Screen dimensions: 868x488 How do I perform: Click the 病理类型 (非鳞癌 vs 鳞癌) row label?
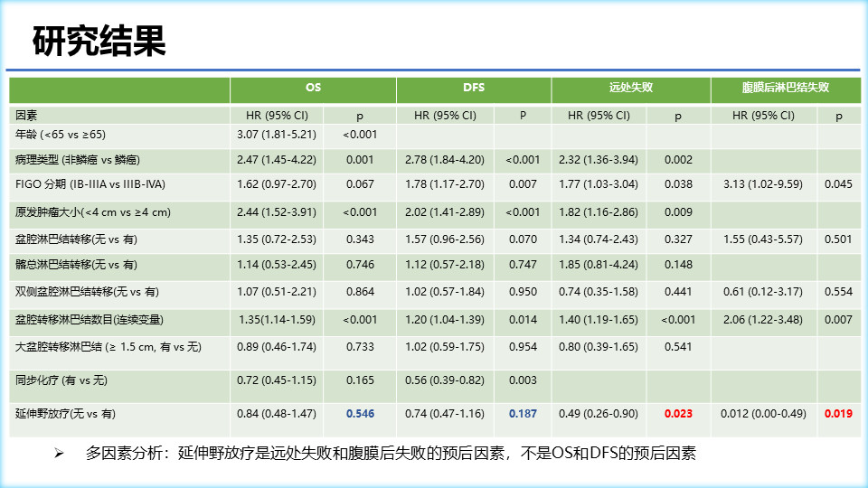pyautogui.click(x=78, y=160)
